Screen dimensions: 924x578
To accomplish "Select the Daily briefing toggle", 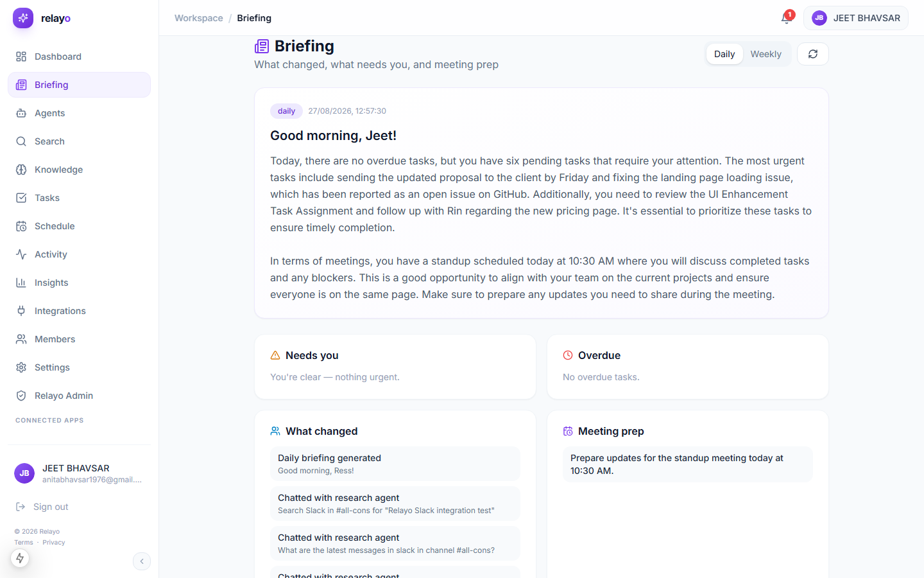I will point(724,54).
